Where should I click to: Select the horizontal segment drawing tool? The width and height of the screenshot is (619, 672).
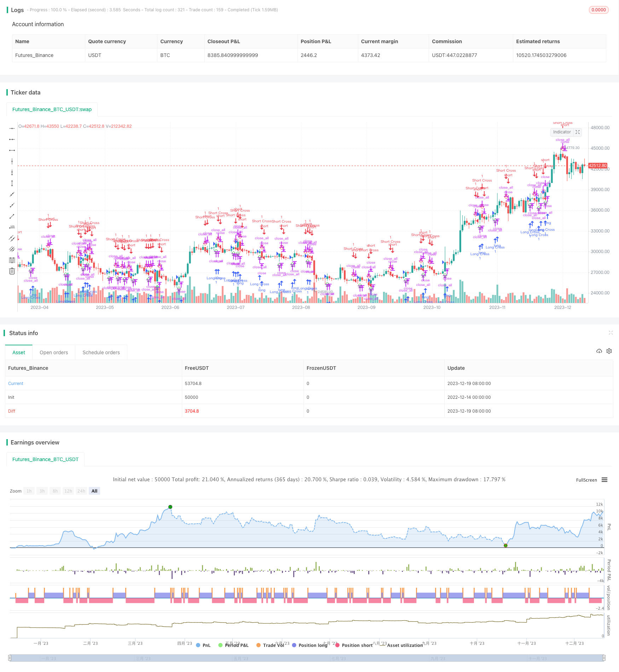pyautogui.click(x=12, y=150)
